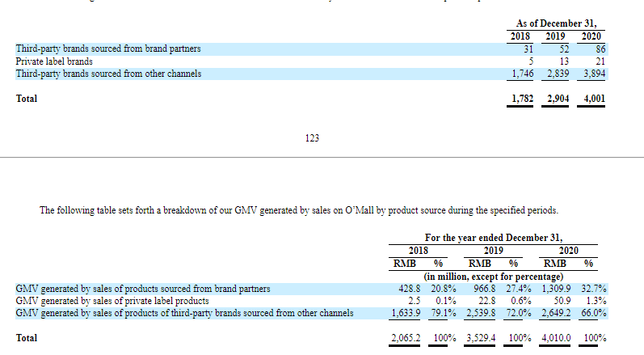Click the sentence starting "The following table sets forth"
The image size is (644, 355).
coord(299,210)
